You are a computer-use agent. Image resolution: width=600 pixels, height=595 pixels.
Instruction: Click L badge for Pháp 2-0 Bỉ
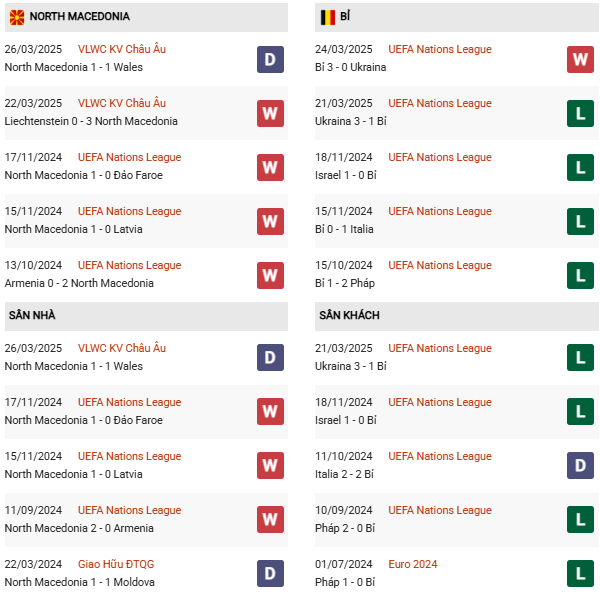580,520
